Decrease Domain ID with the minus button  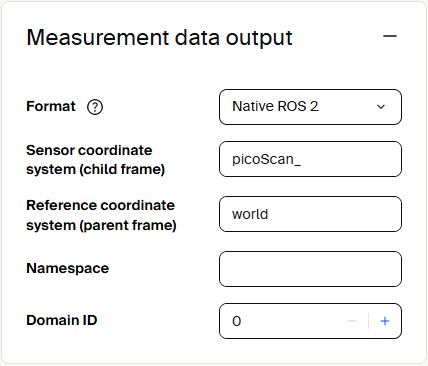coord(352,321)
